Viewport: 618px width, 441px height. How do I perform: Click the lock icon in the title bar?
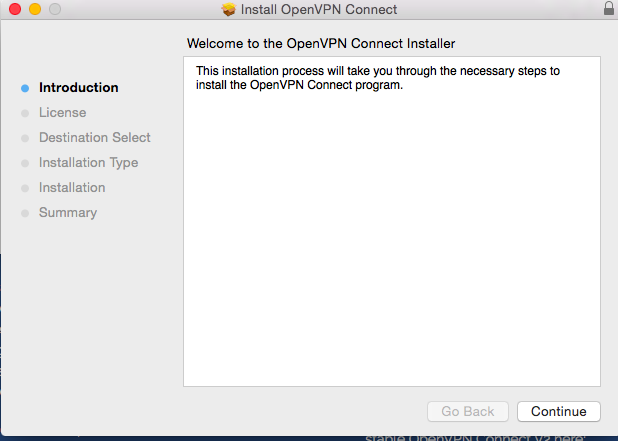tap(609, 8)
